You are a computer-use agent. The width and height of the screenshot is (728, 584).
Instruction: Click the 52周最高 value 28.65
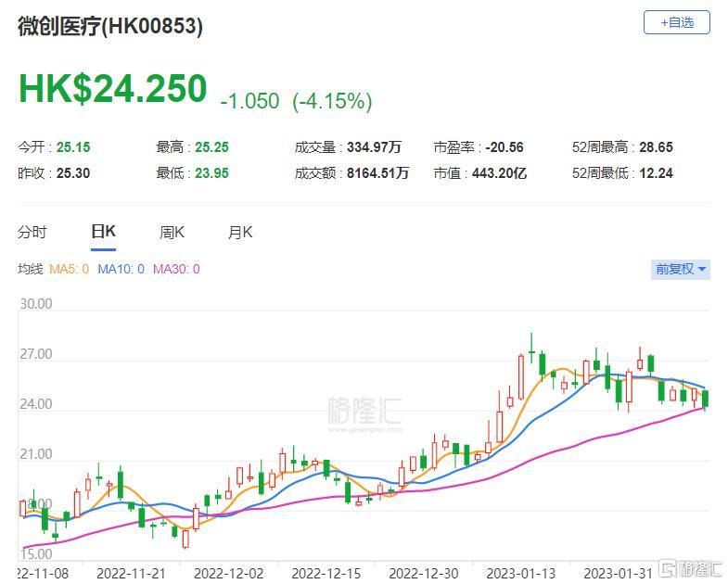tap(656, 147)
